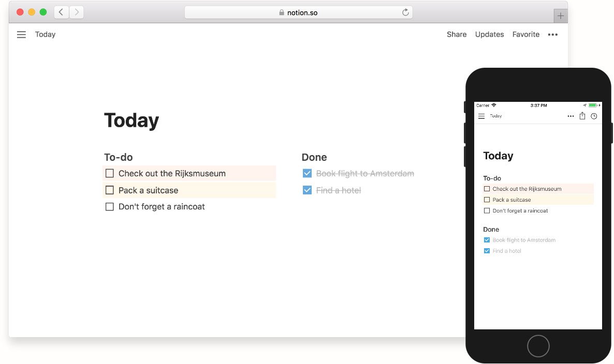Viewport: 614px width, 364px height.
Task: Click the Safari forward arrow
Action: 76,12
